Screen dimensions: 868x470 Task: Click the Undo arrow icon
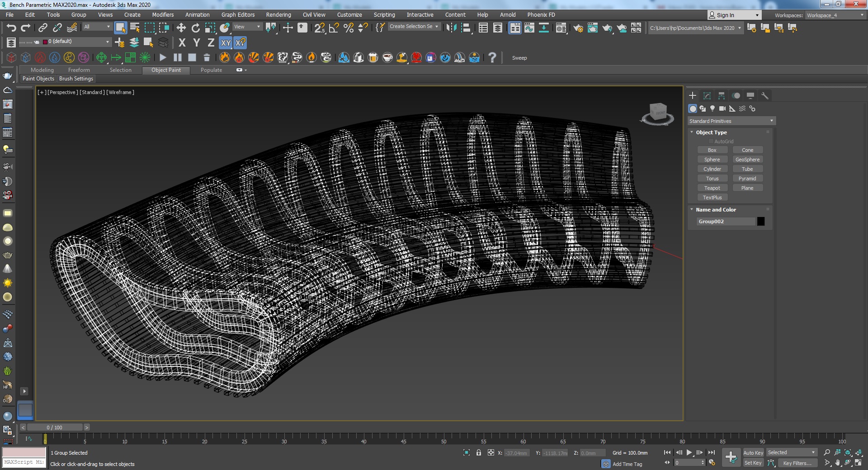(11, 28)
